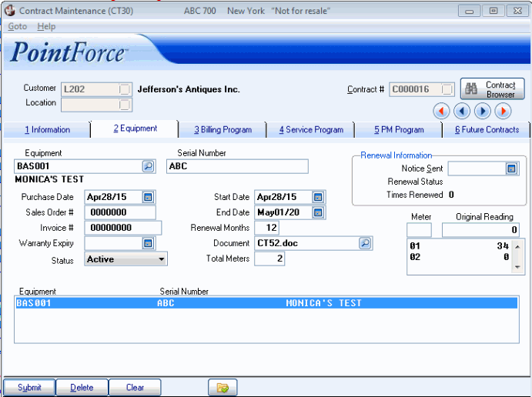Click the Submit button

coord(29,388)
